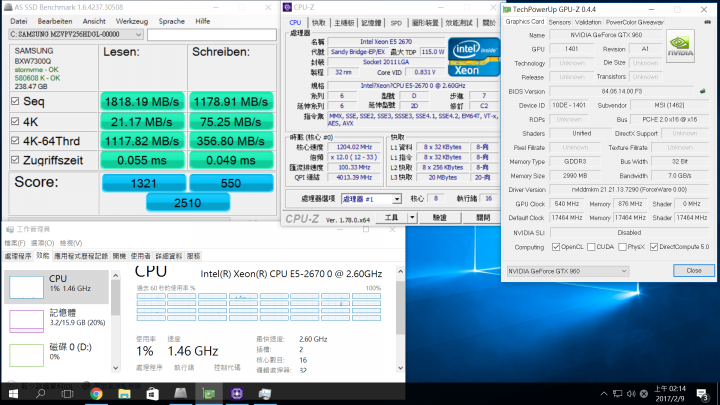
Task: Open Hilfe menu in AS SSD
Action: click(x=202, y=21)
